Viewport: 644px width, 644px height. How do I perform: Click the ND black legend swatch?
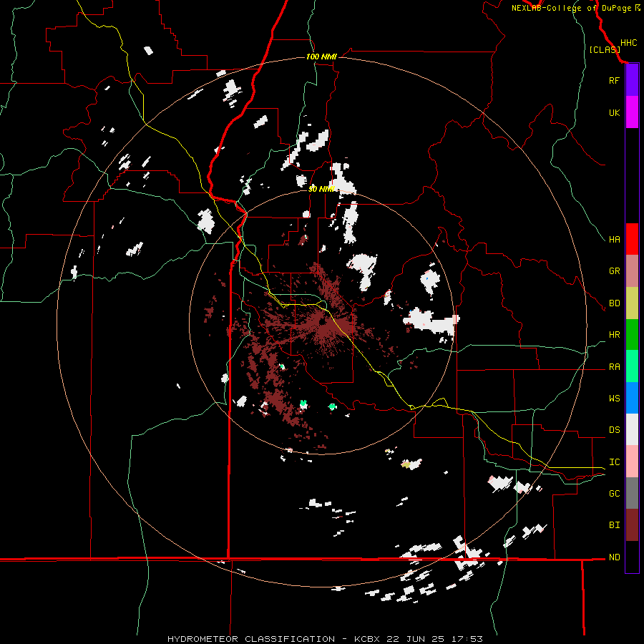tap(632, 557)
